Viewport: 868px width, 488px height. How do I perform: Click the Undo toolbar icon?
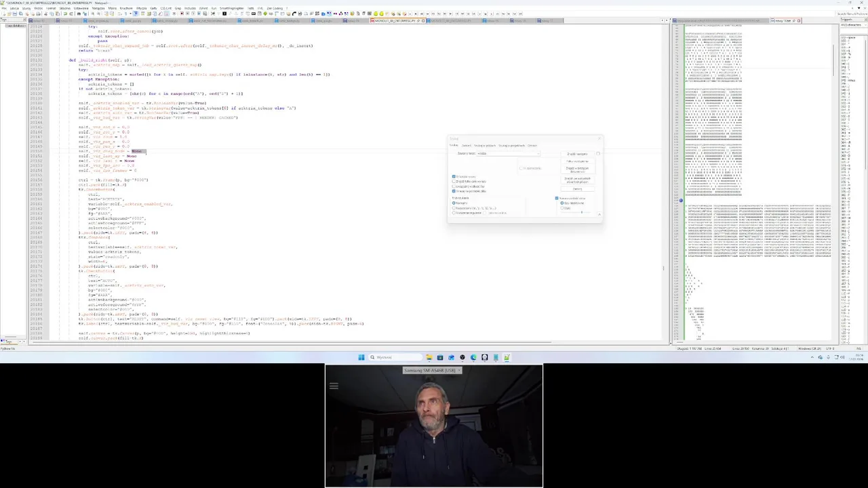pos(65,14)
